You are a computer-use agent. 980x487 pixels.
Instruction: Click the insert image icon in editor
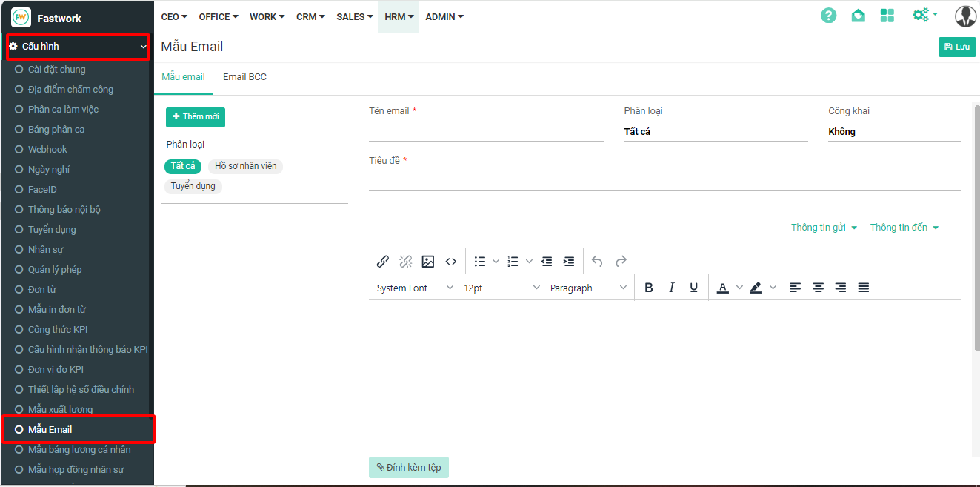pyautogui.click(x=427, y=261)
